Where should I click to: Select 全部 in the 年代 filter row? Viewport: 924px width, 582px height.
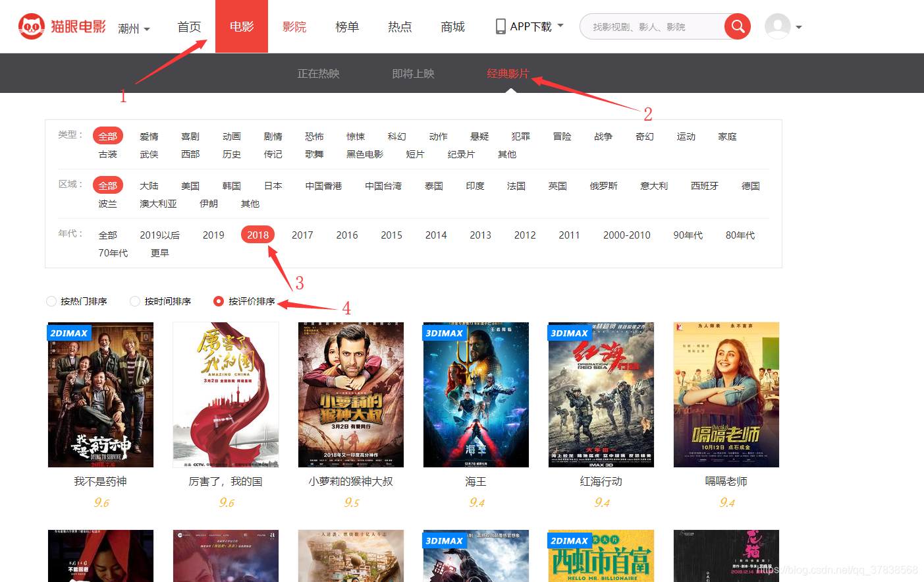(x=108, y=235)
